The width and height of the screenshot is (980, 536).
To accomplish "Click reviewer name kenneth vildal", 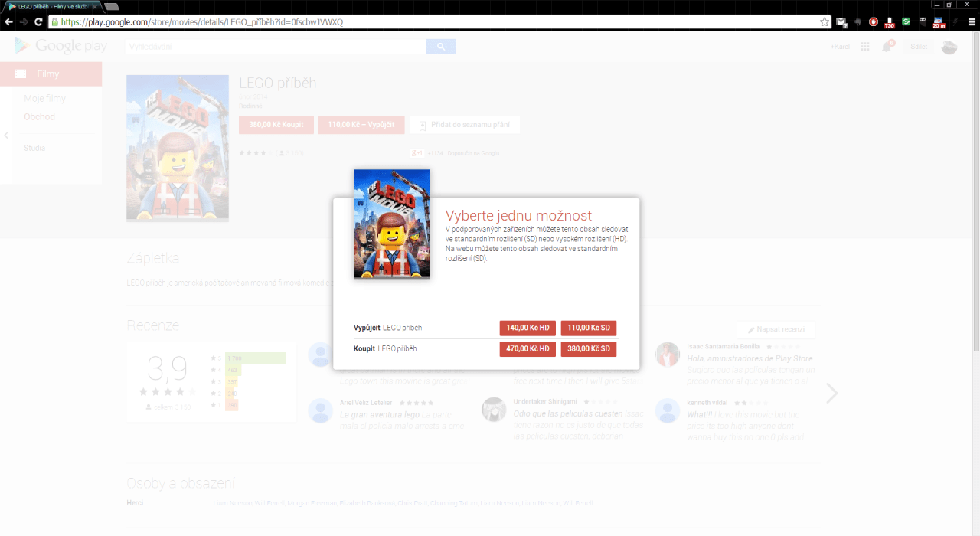I will (707, 402).
